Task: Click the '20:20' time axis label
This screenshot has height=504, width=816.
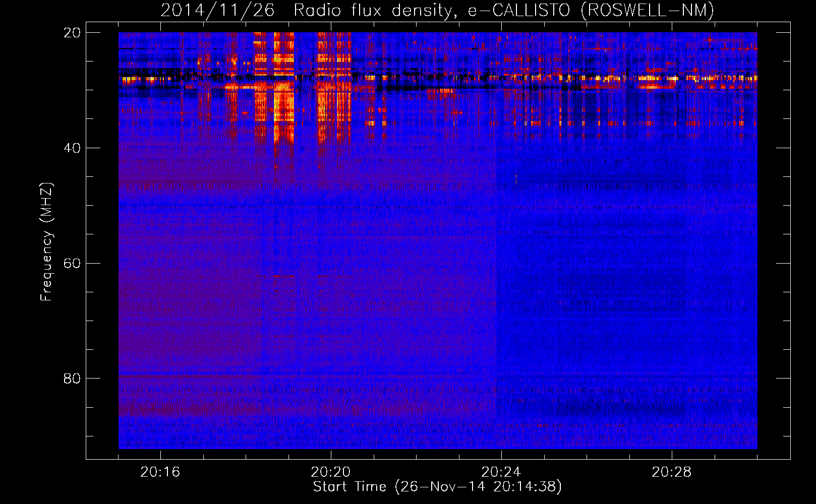Action: (x=331, y=472)
